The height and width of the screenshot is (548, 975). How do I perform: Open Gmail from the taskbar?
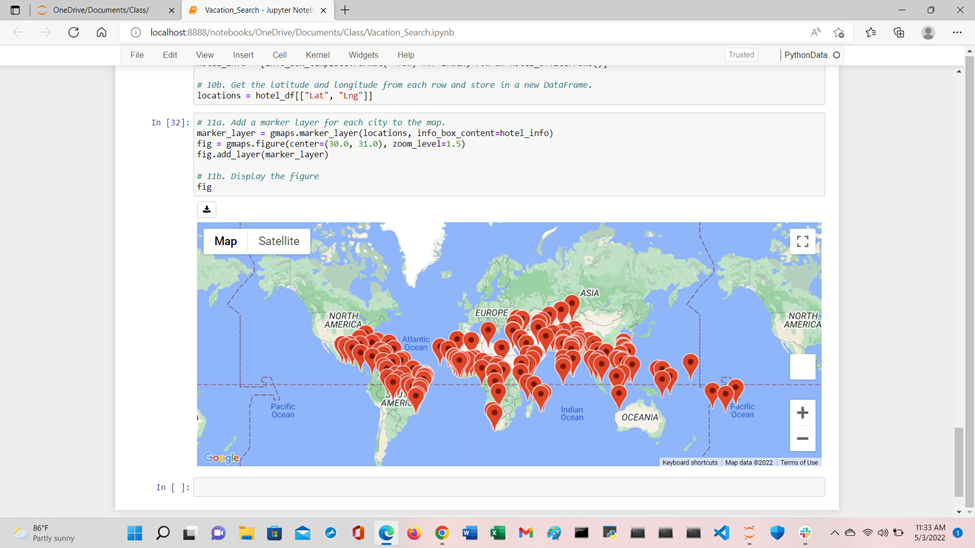click(x=525, y=533)
